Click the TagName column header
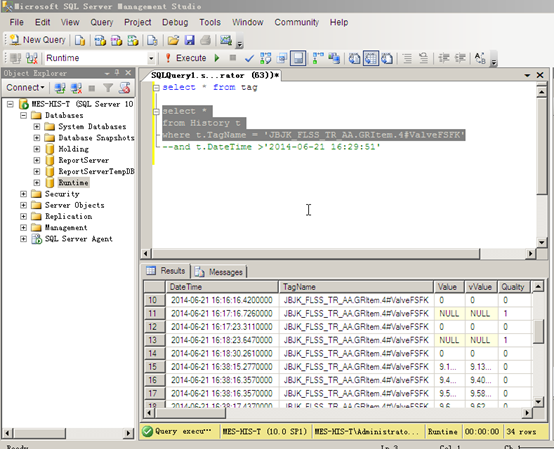This screenshot has height=449, width=554. point(356,287)
